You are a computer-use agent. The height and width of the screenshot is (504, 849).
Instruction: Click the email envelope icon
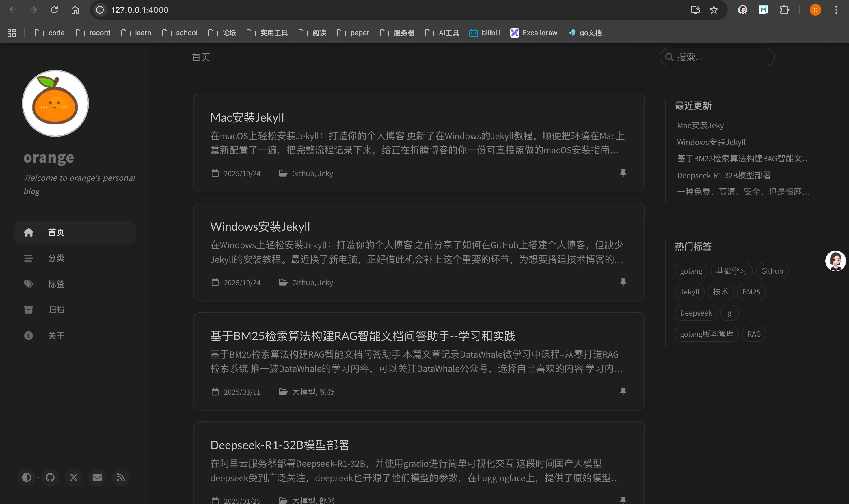pos(97,477)
